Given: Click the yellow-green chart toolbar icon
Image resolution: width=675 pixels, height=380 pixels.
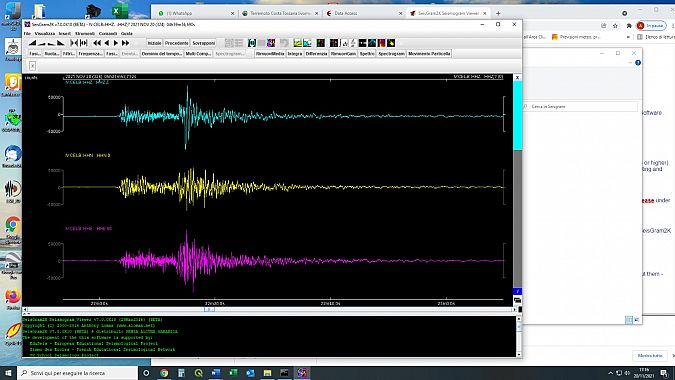Looking at the screenshot, I should 297,43.
